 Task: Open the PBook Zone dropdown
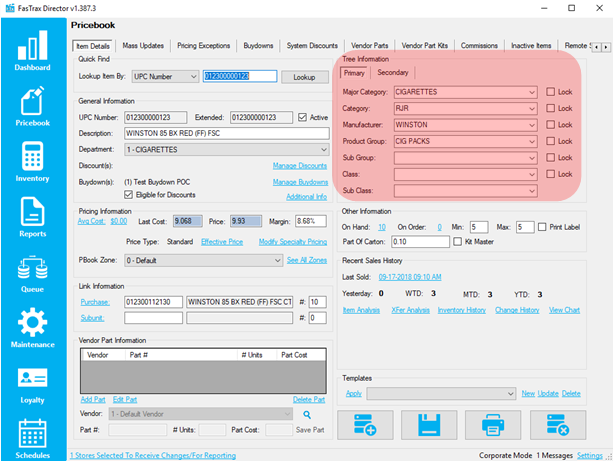pyautogui.click(x=203, y=260)
